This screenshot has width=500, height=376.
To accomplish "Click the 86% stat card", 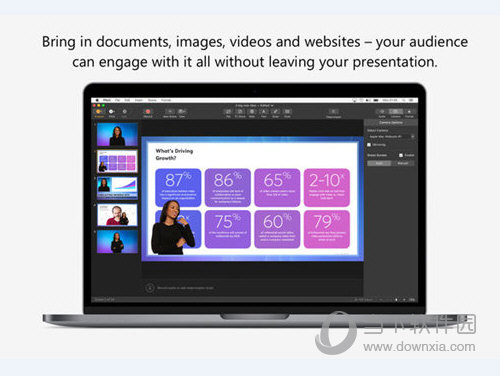I will click(228, 188).
